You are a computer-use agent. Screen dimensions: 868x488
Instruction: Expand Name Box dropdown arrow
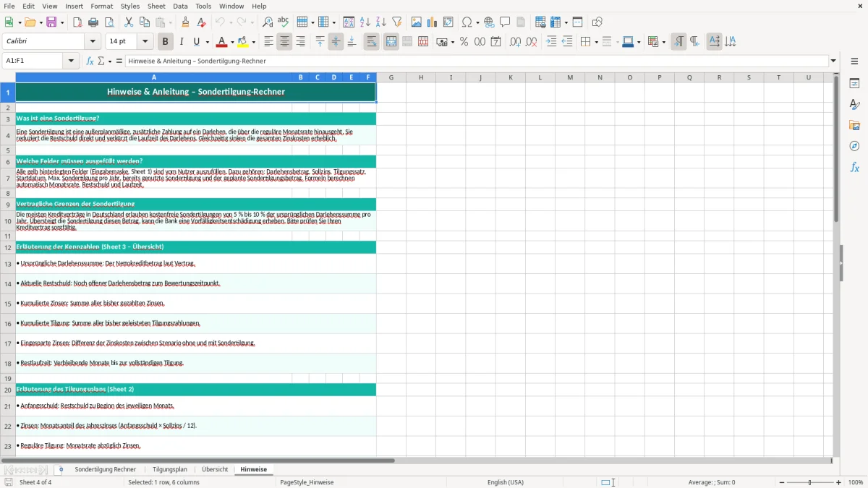pyautogui.click(x=71, y=61)
